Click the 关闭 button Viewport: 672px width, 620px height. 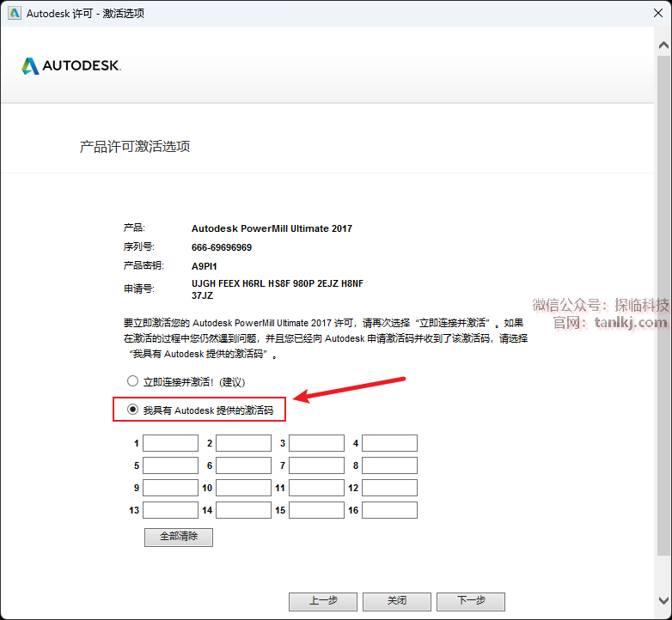(x=397, y=601)
